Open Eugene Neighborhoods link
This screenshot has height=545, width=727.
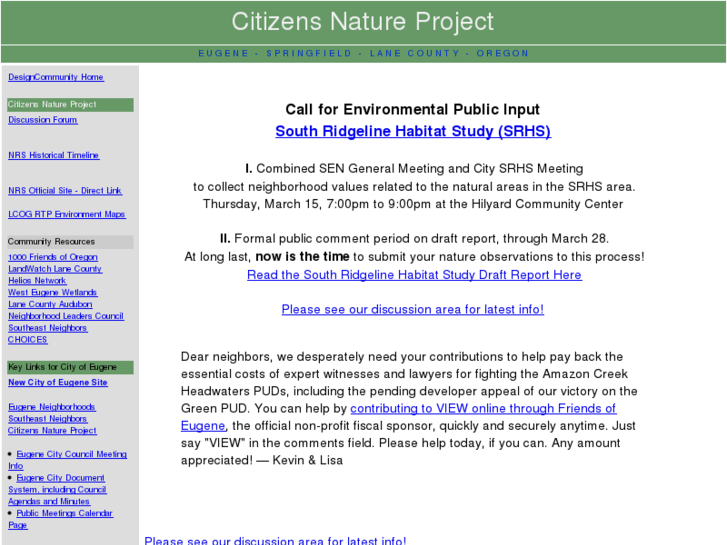point(51,407)
